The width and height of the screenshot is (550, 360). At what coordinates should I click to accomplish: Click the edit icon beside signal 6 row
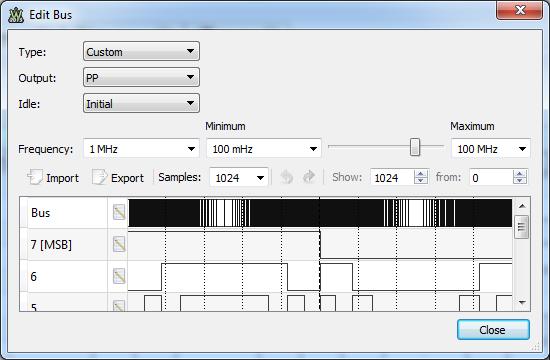[119, 276]
